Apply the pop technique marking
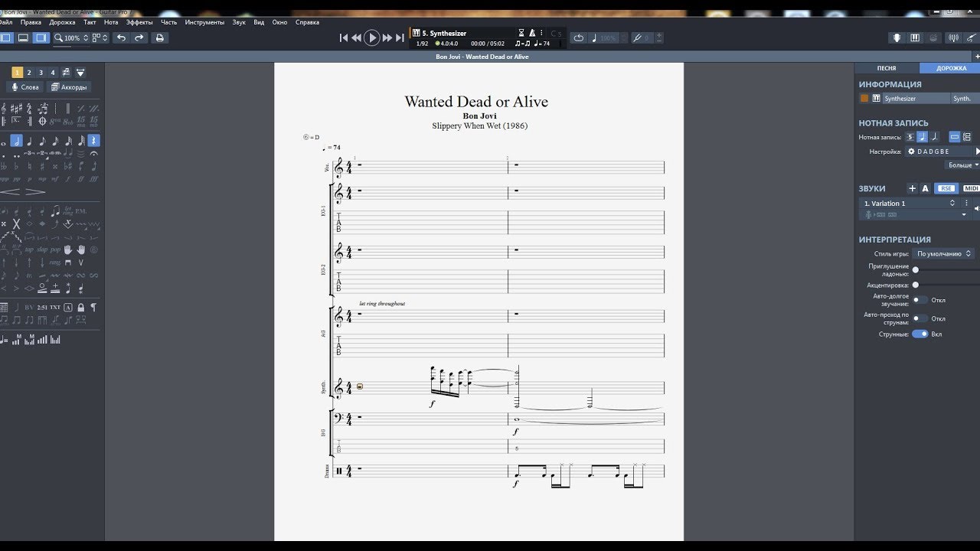This screenshot has width=980, height=551. [x=55, y=249]
